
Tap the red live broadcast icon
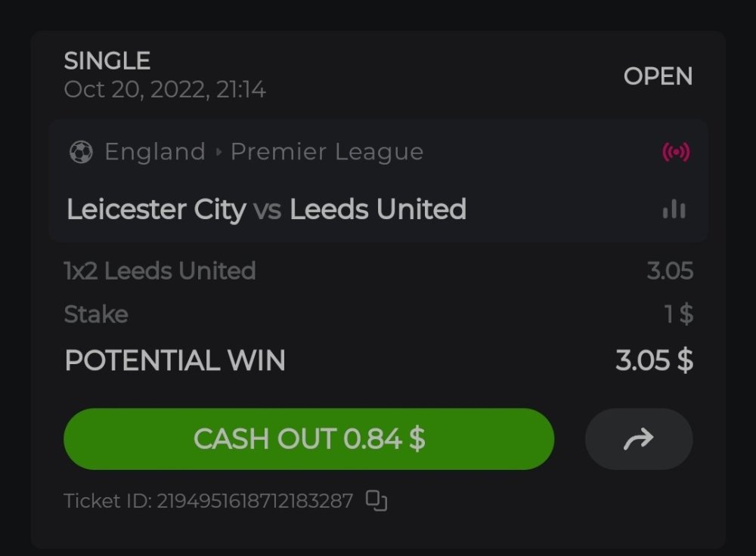click(x=676, y=153)
